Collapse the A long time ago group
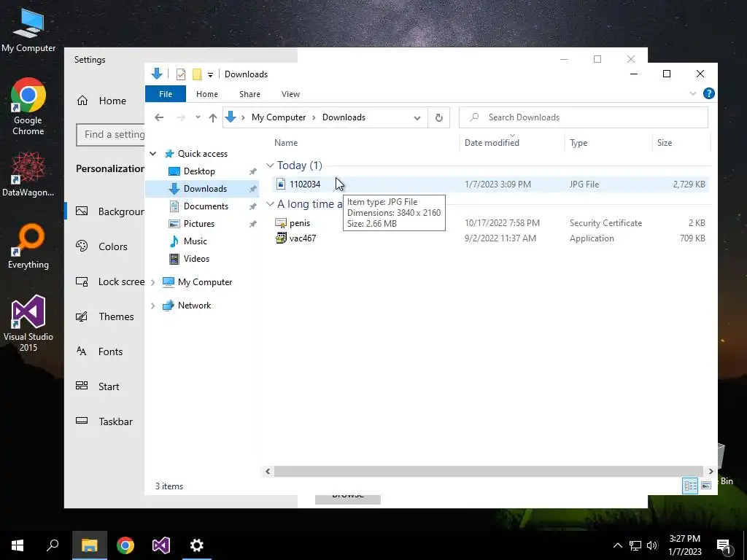 [270, 204]
